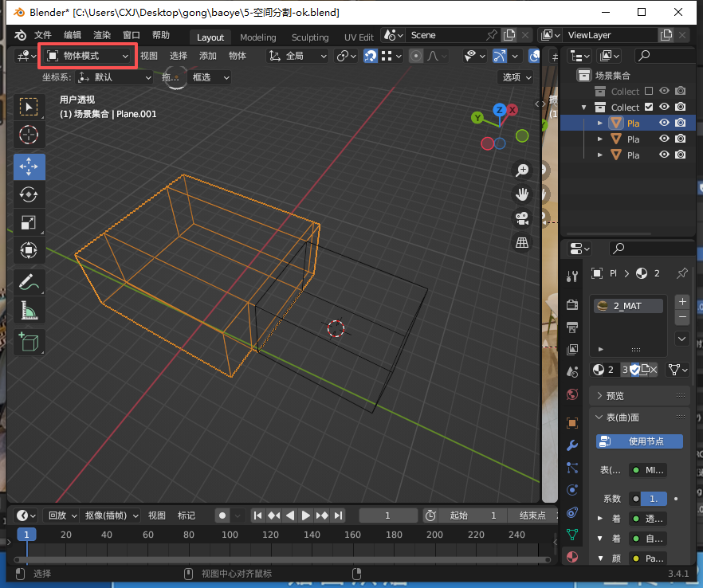Image resolution: width=703 pixels, height=588 pixels.
Task: Click the Add Cube tool
Action: tap(29, 342)
